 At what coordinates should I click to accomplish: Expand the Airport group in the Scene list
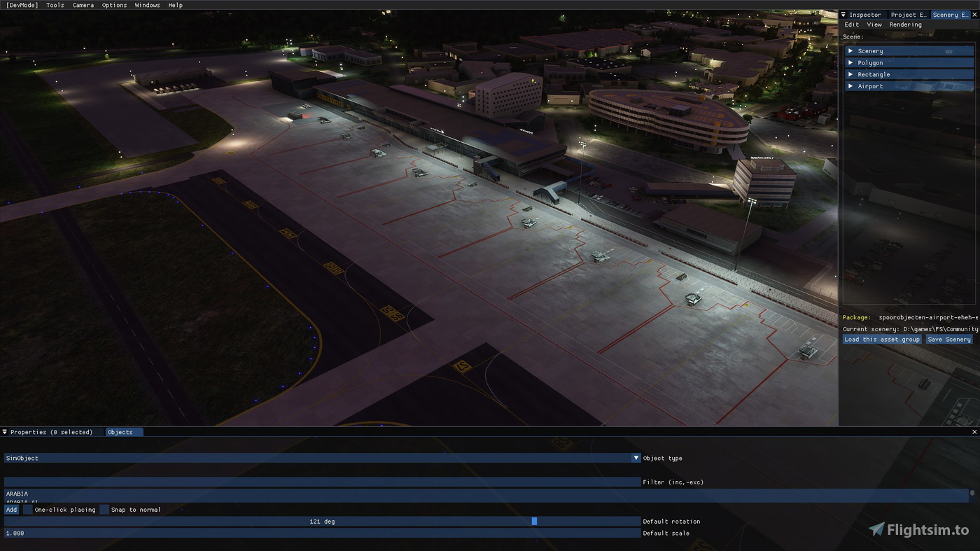[x=849, y=85]
